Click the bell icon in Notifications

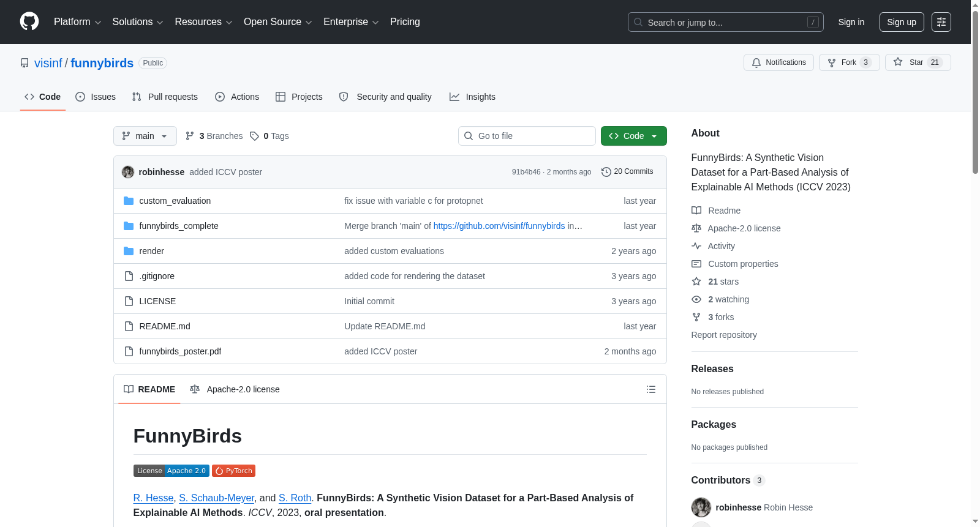tap(756, 62)
